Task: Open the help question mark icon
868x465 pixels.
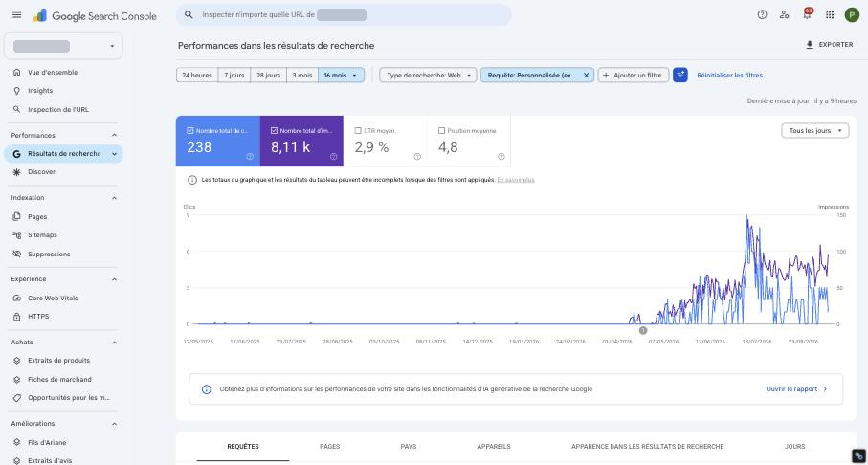Action: click(x=763, y=15)
